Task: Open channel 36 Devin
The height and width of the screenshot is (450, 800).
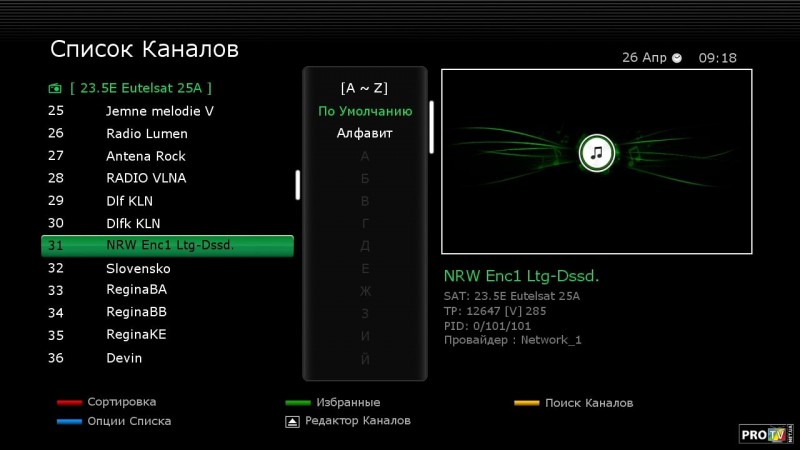Action: point(124,358)
